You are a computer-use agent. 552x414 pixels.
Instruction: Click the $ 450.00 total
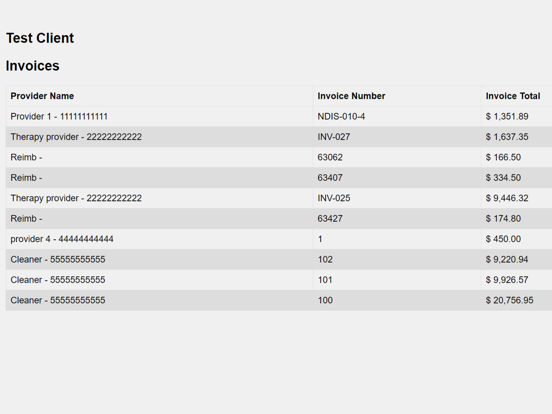tap(503, 239)
